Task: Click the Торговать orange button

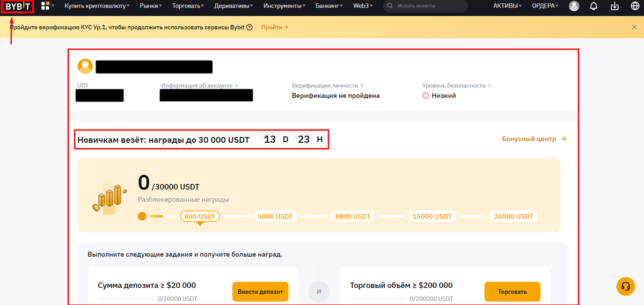Action: pyautogui.click(x=512, y=292)
